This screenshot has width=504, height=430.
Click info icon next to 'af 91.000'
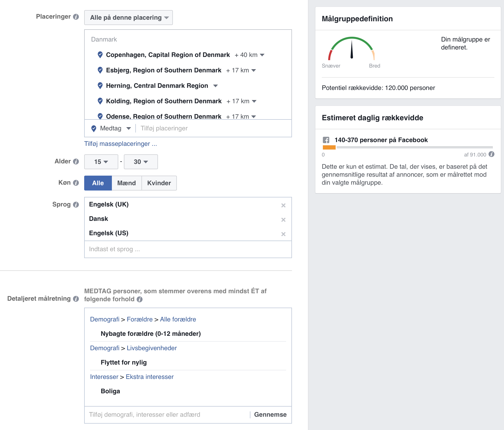point(491,154)
